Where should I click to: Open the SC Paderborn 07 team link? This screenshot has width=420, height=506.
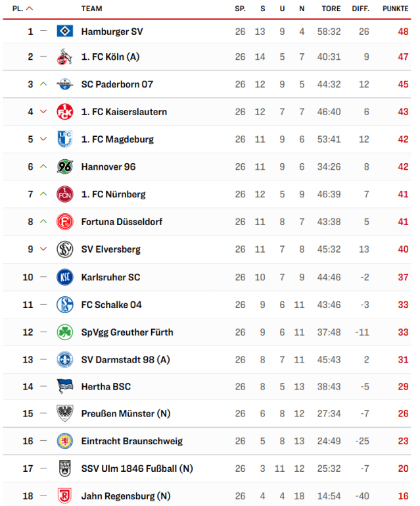pos(117,84)
